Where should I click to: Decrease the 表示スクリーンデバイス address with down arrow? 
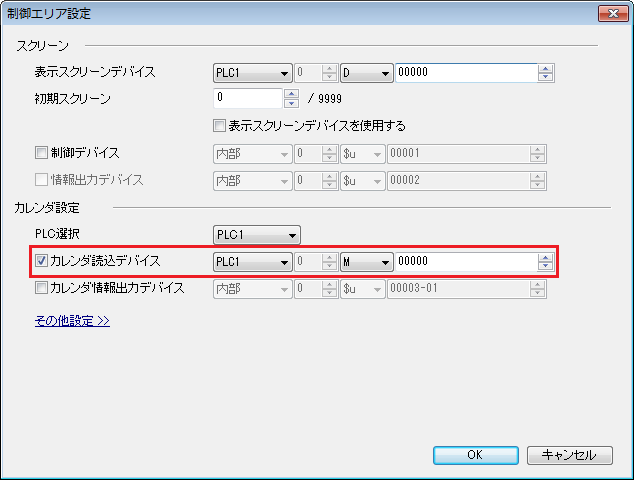pos(545,77)
